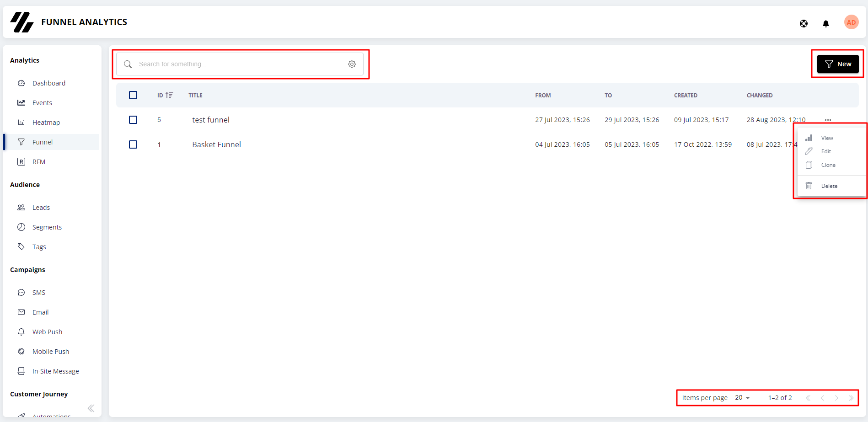Click the Tags label icon
This screenshot has height=422, width=868.
(21, 247)
